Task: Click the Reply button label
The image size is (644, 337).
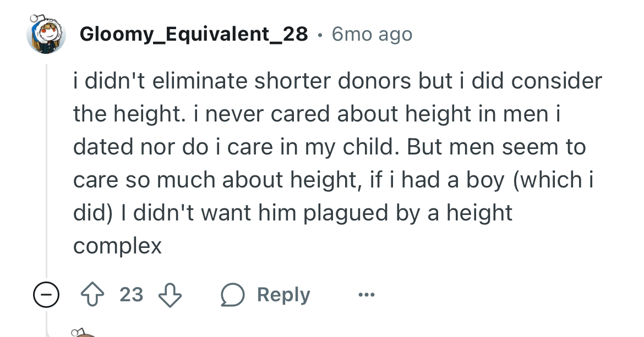Action: point(283,295)
